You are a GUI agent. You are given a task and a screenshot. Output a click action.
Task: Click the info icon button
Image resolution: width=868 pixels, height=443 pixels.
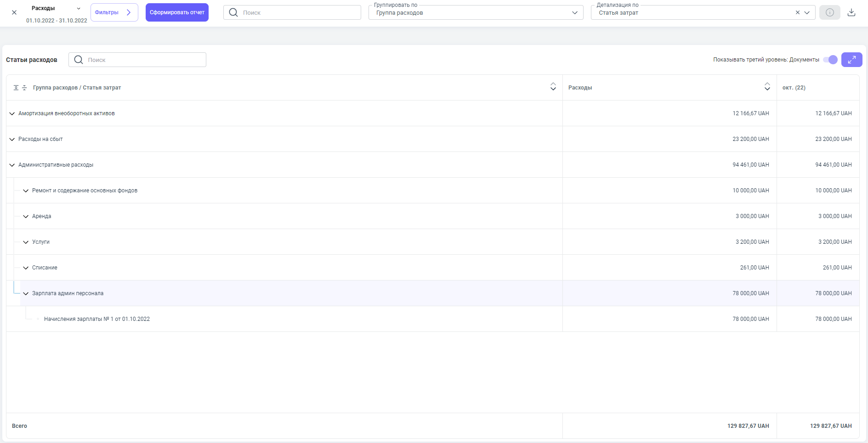point(829,12)
